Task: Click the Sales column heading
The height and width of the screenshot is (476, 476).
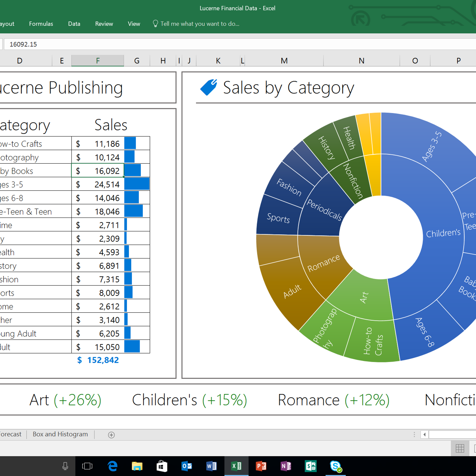Action: 111,125
